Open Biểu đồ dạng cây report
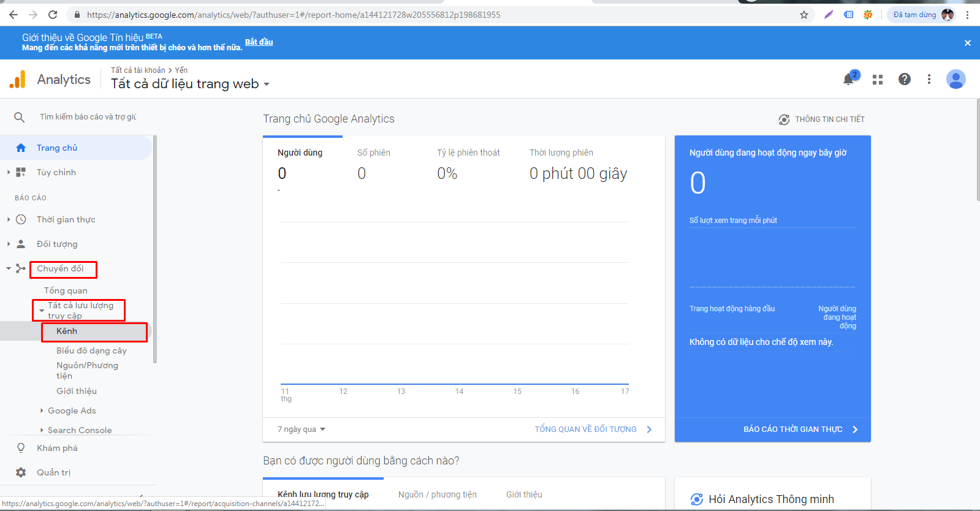 point(91,350)
